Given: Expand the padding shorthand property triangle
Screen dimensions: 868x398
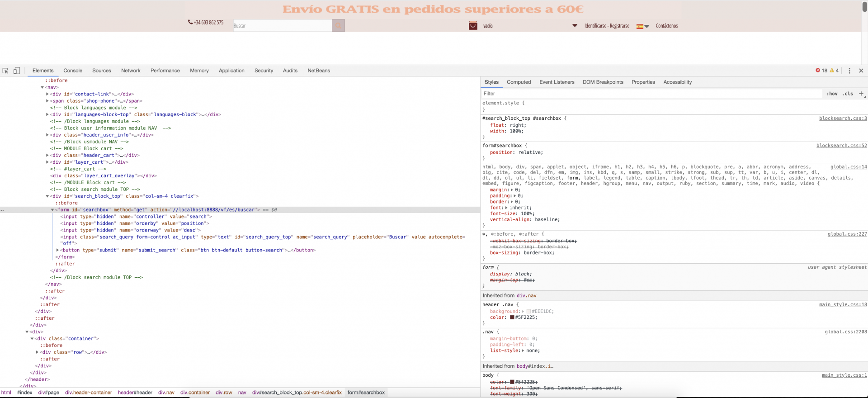Looking at the screenshot, I should pos(514,196).
